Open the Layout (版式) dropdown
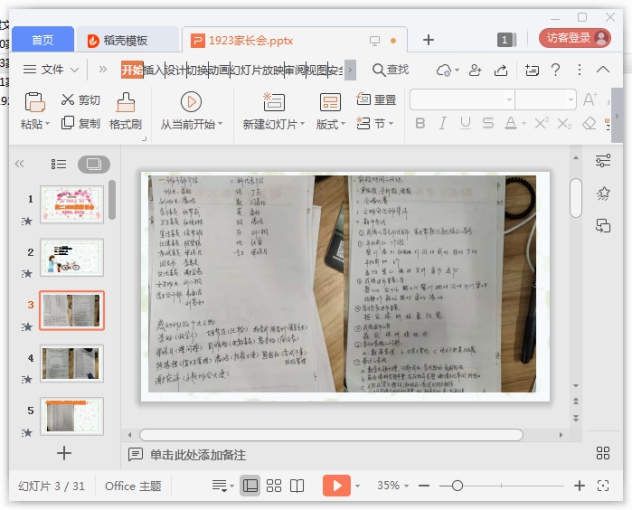The height and width of the screenshot is (510, 632). pos(330,124)
